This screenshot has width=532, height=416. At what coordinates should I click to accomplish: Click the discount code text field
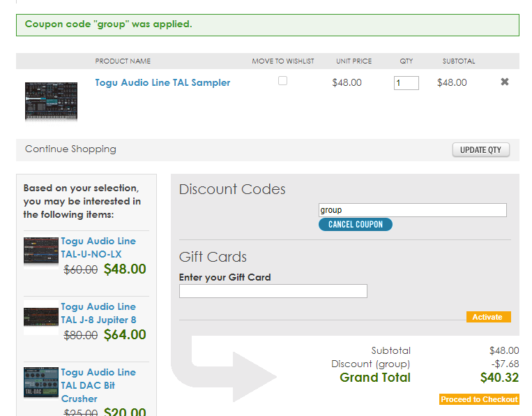(412, 210)
